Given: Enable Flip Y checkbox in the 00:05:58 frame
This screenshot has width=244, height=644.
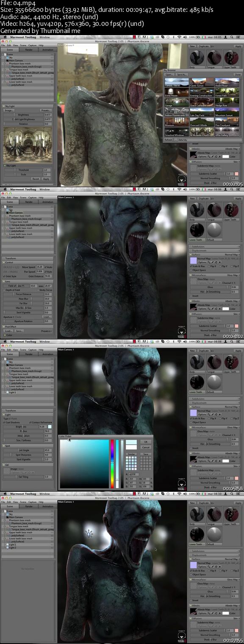Looking at the screenshot, I should point(220,418).
